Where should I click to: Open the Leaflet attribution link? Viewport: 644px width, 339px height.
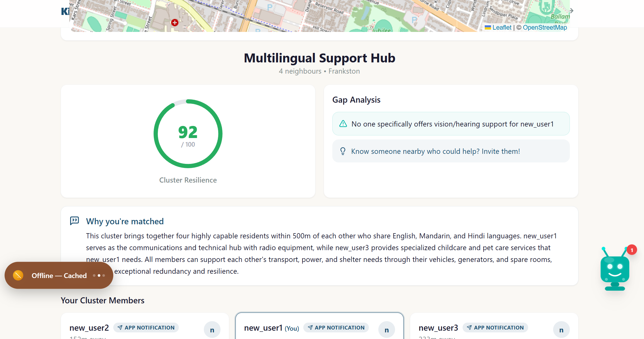pyautogui.click(x=502, y=28)
